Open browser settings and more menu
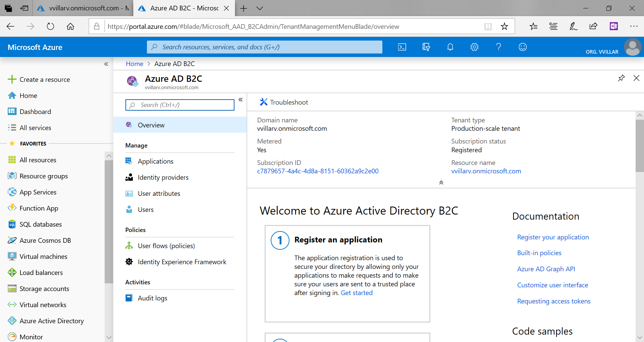Screen dimensions: 644x342 click(634, 26)
